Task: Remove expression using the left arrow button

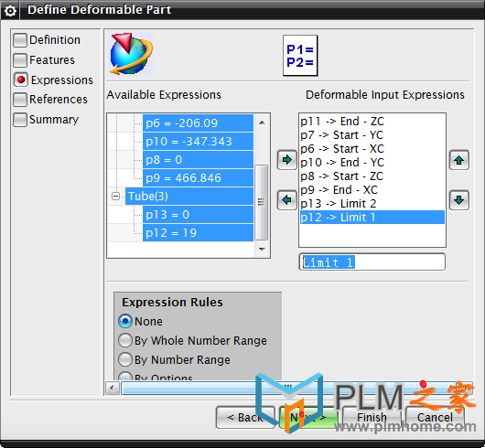Action: click(x=286, y=200)
